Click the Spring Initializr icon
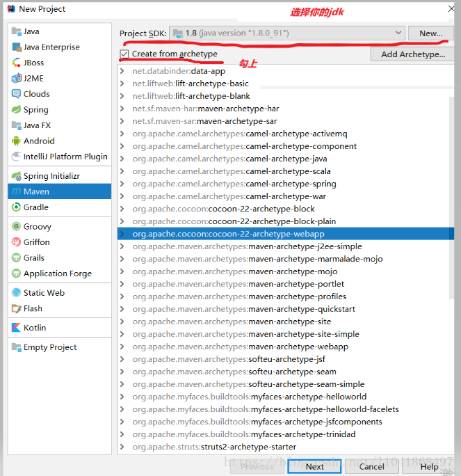This screenshot has height=476, width=461. (x=16, y=176)
